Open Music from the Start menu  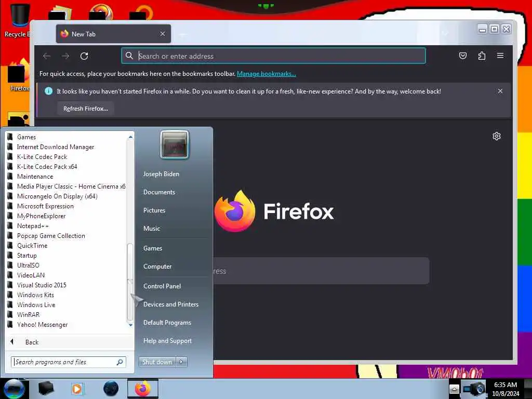[152, 229]
